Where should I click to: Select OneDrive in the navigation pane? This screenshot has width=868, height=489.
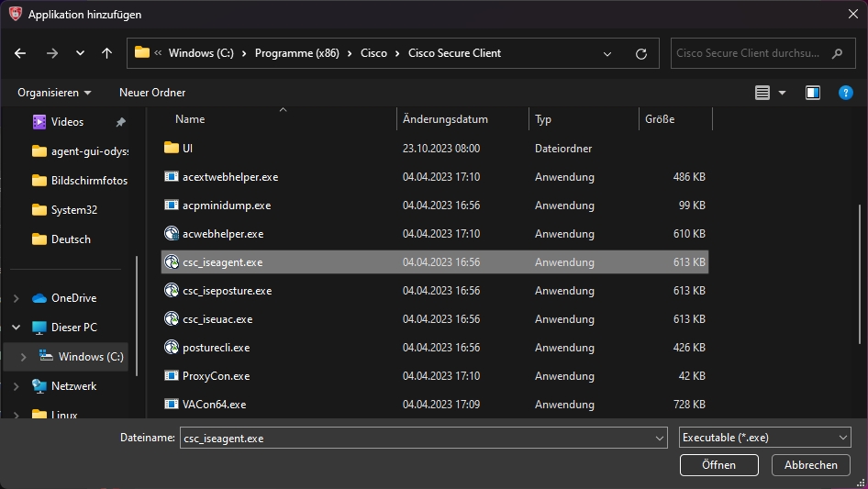64,298
